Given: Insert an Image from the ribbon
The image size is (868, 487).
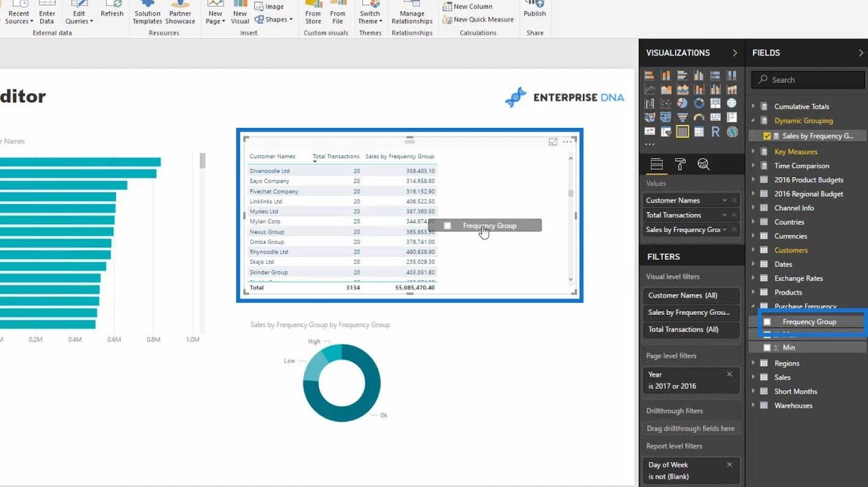Looking at the screenshot, I should 269,6.
